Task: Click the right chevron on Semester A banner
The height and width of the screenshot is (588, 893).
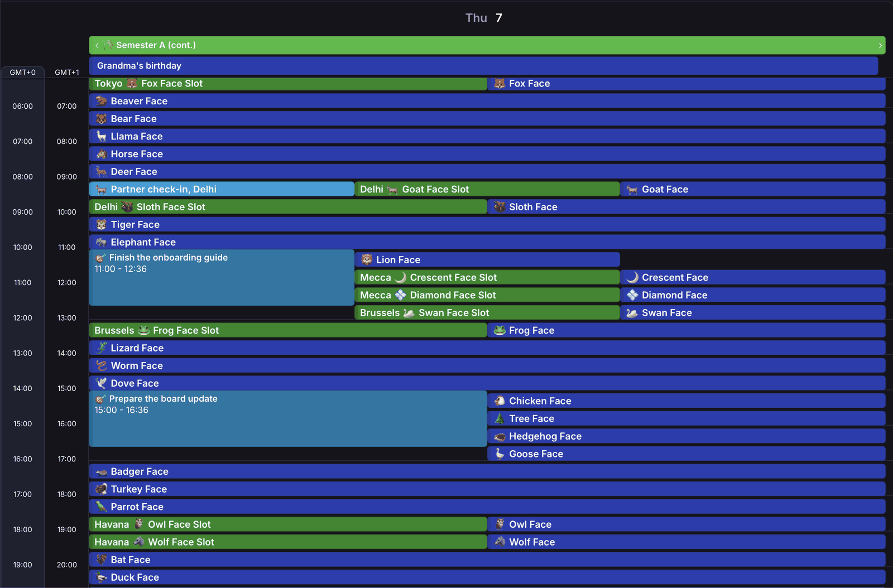Action: click(x=880, y=46)
